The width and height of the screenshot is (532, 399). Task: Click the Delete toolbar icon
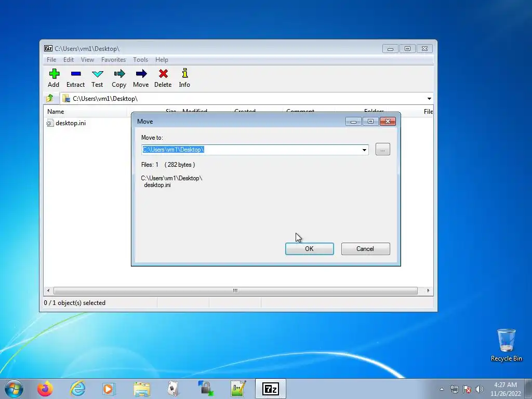tap(163, 78)
